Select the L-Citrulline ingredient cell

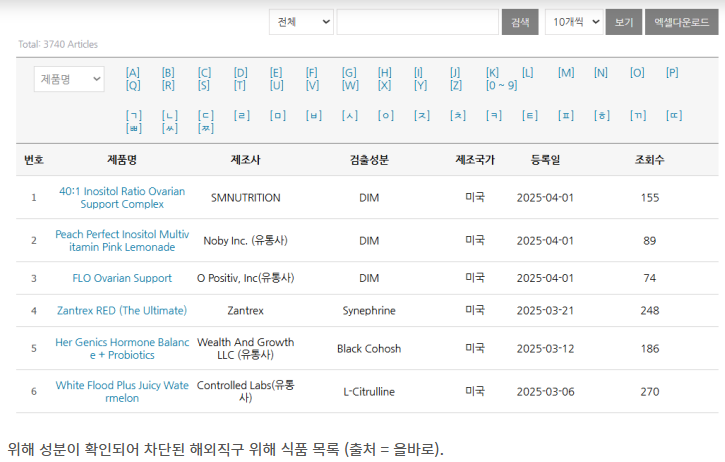coord(369,391)
